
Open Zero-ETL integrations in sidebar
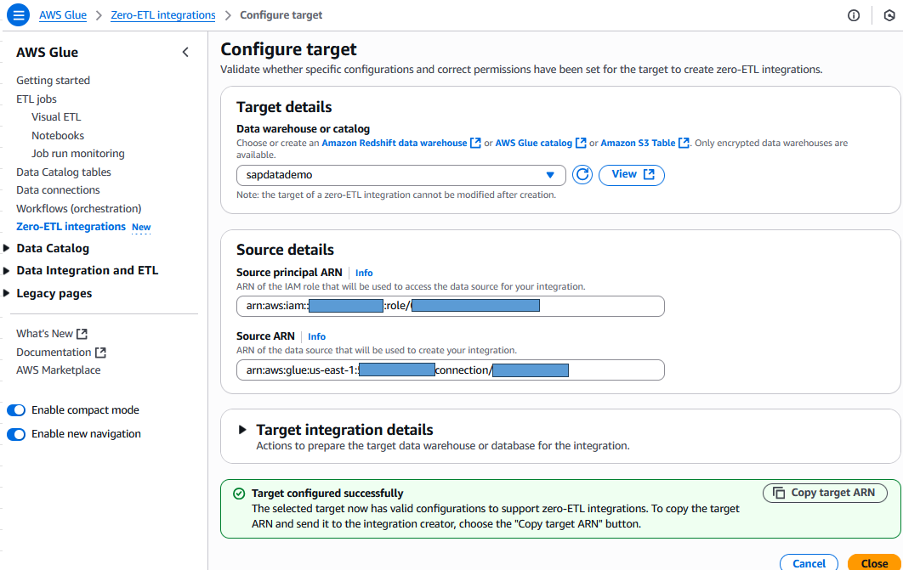pyautogui.click(x=70, y=227)
